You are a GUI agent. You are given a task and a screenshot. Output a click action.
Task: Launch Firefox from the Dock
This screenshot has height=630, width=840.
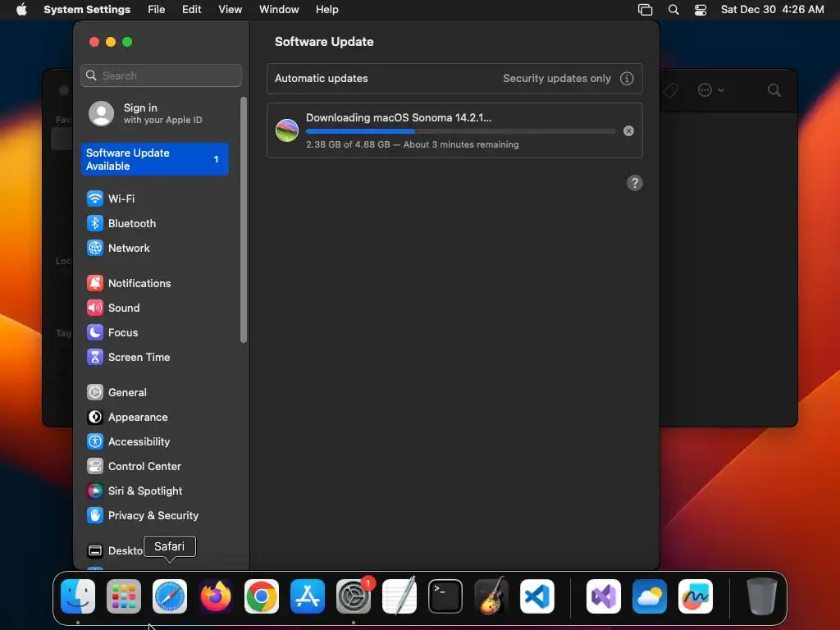(216, 596)
